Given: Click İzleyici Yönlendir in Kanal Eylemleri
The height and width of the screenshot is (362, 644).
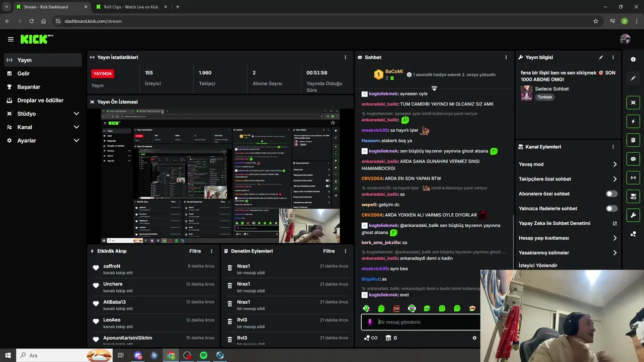Looking at the screenshot, I should 538,265.
